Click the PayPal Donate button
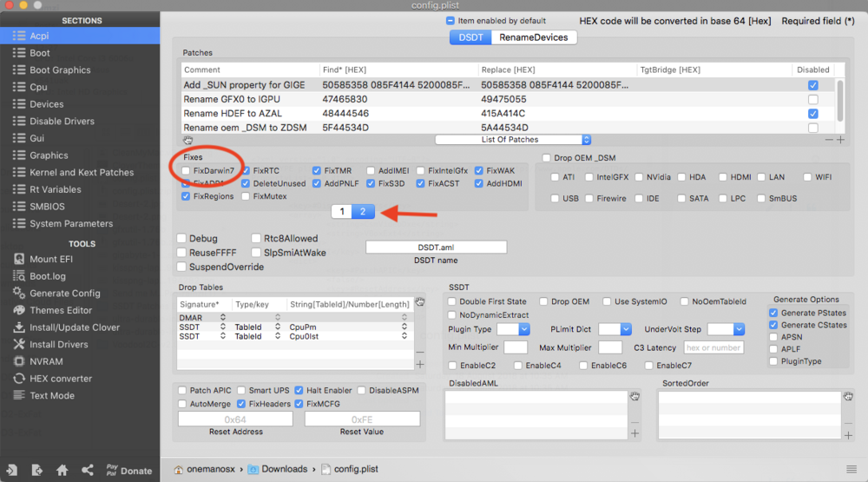868x482 pixels. [x=128, y=470]
